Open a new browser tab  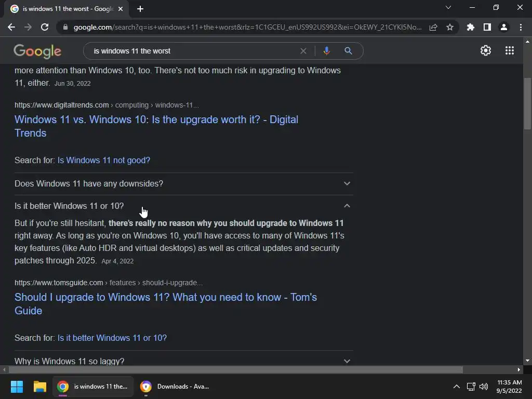click(x=140, y=9)
